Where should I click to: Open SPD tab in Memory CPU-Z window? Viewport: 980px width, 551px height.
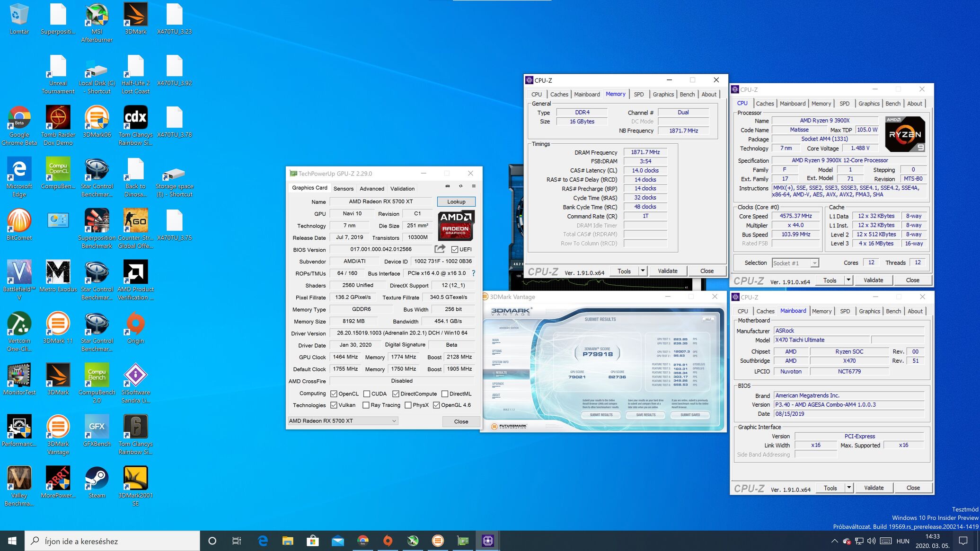pos(638,95)
